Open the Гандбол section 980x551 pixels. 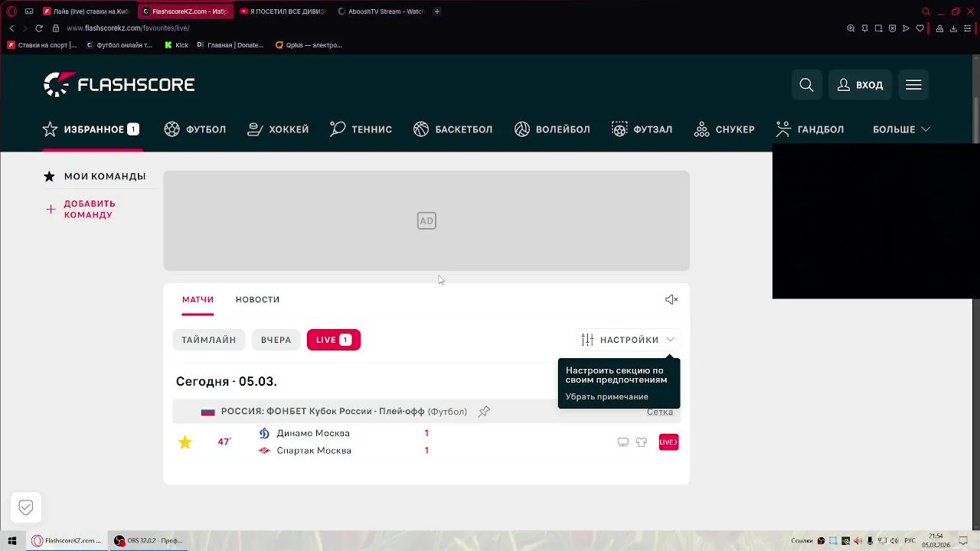(810, 129)
